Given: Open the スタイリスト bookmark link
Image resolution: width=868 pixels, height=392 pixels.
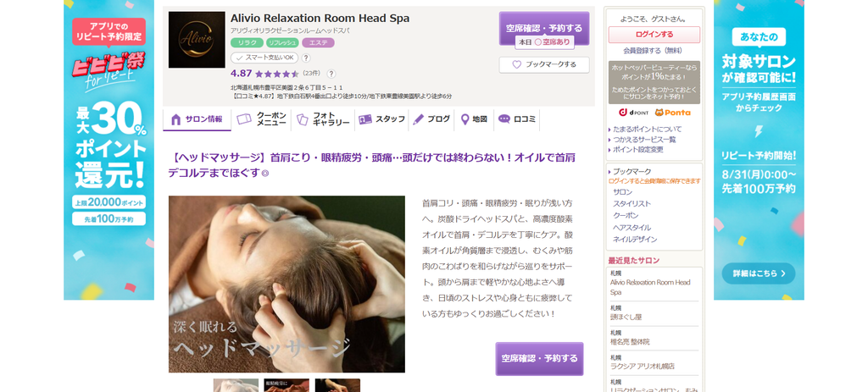Looking at the screenshot, I should coord(632,203).
